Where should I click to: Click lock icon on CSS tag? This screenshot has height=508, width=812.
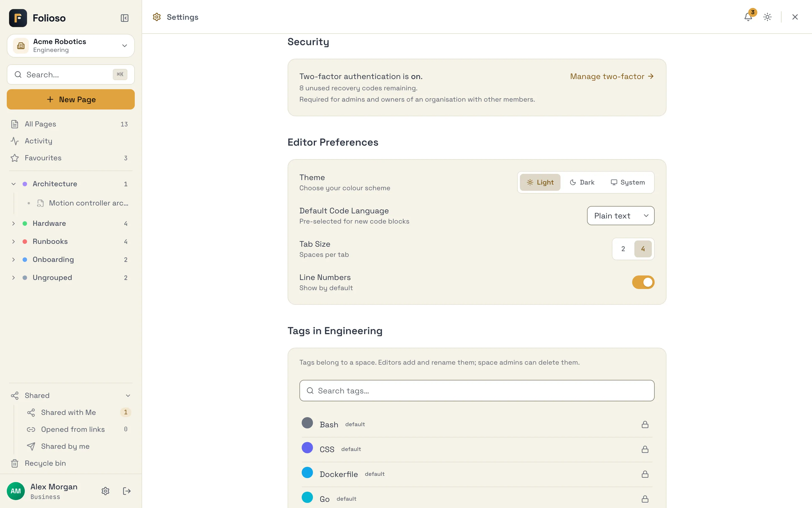click(645, 449)
